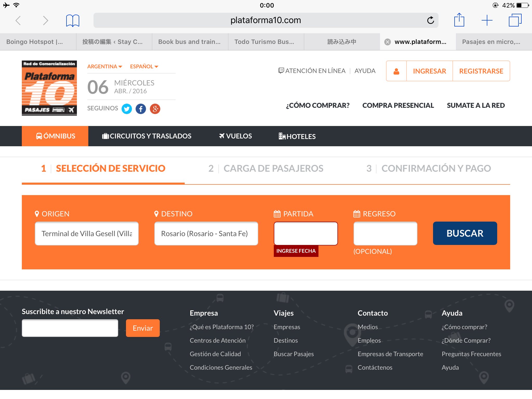Screen dimensions: 532x399
Task: Open the PARTIDA date picker field
Action: point(306,233)
